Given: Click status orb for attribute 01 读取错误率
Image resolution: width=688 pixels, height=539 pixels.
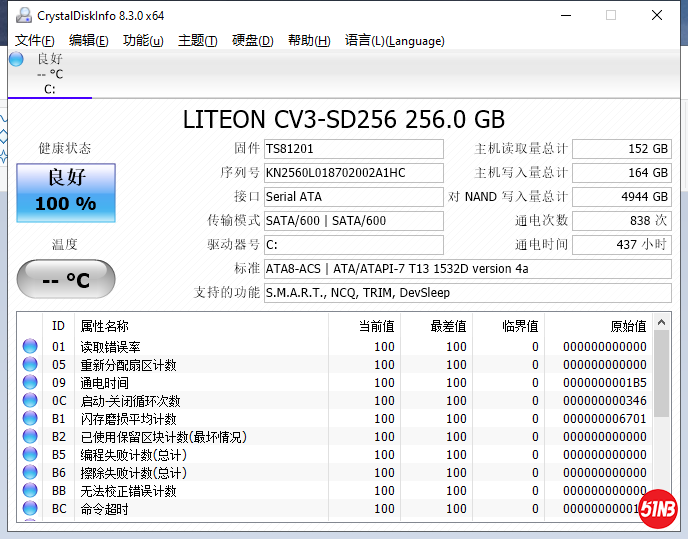Looking at the screenshot, I should tap(30, 347).
